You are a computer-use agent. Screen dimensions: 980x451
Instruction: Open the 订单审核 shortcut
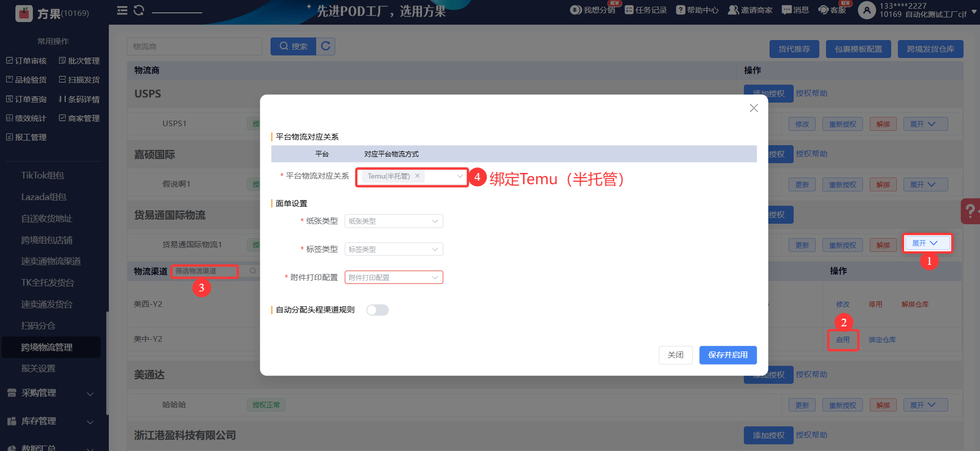point(26,61)
